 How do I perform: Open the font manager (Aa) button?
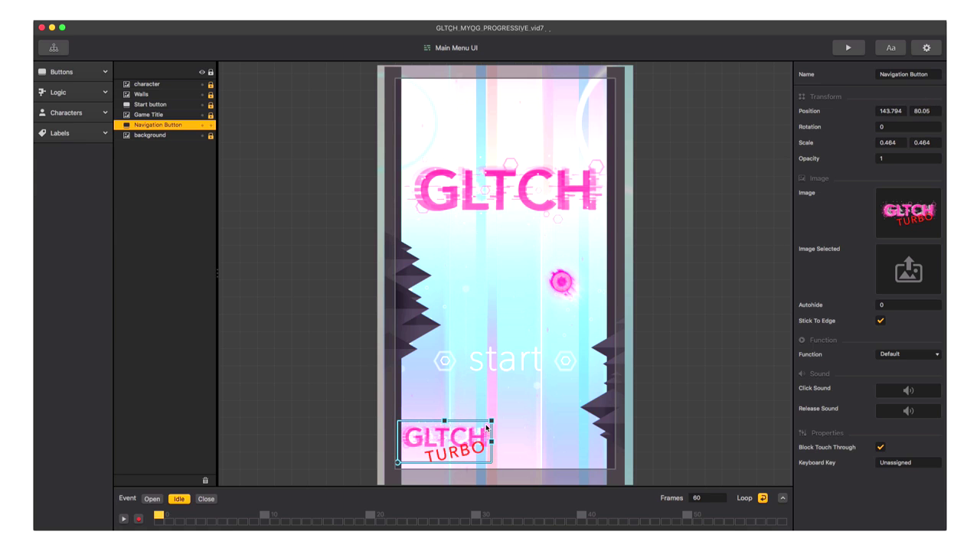tap(890, 47)
